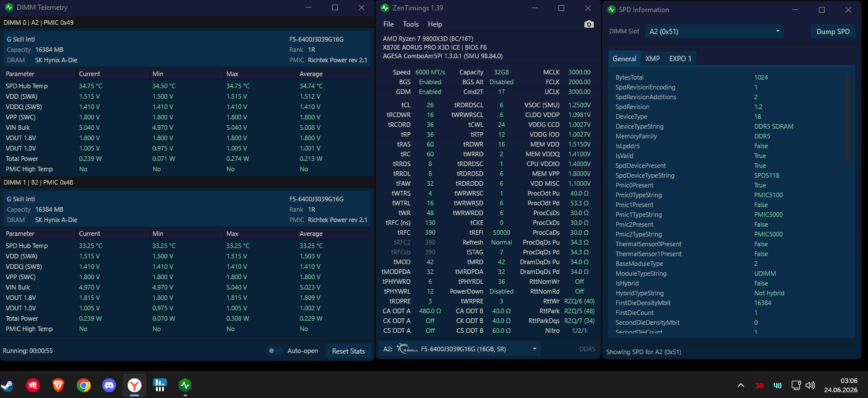Click the red 38 temperature tray icon

(x=759, y=386)
